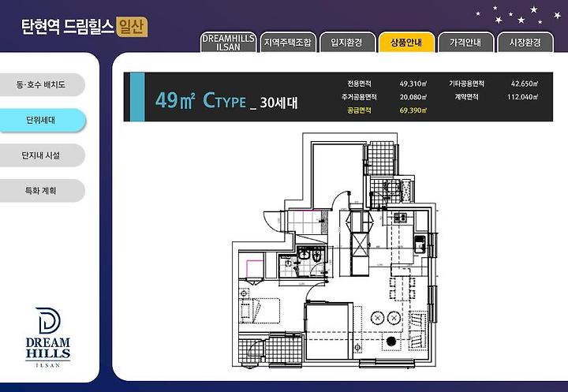The image size is (568, 392).
Task: Open the 입지환경 tab
Action: [347, 43]
